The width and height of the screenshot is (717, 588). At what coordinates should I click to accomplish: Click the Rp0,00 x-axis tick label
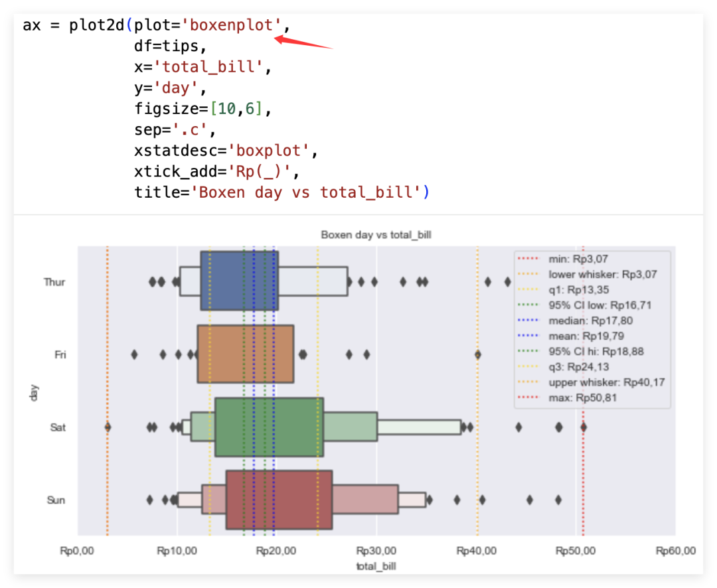(77, 551)
